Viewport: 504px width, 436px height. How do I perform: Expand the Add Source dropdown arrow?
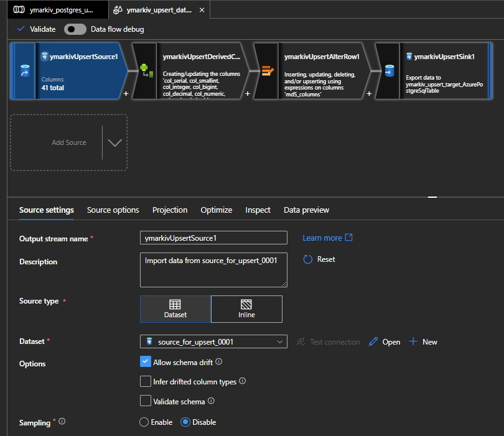(114, 142)
